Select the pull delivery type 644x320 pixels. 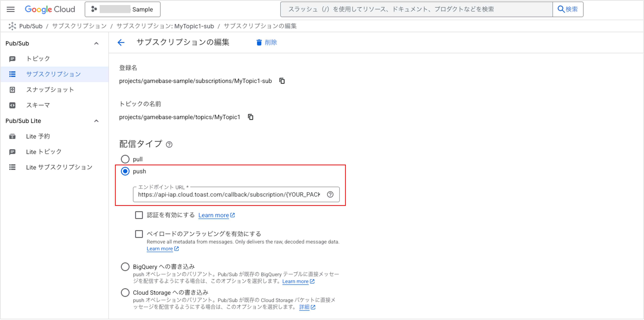point(125,159)
